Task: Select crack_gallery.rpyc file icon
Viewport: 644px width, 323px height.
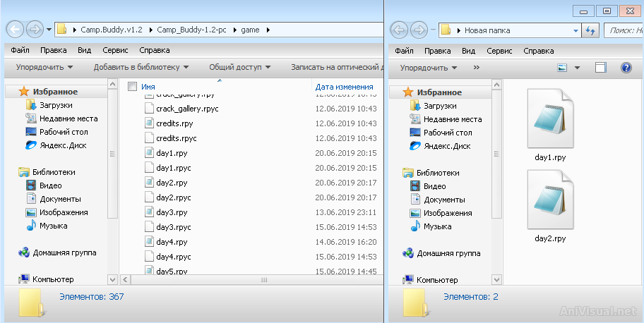Action: [x=150, y=109]
